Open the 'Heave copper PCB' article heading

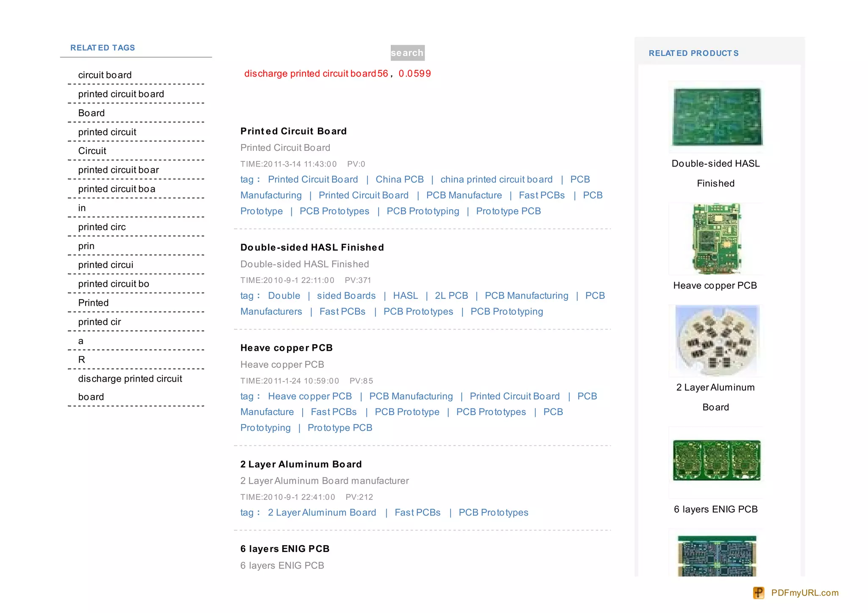pyautogui.click(x=287, y=348)
